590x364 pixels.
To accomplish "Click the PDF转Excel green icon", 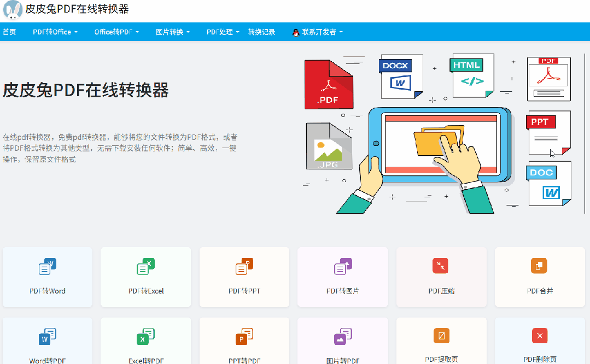I will 146,266.
